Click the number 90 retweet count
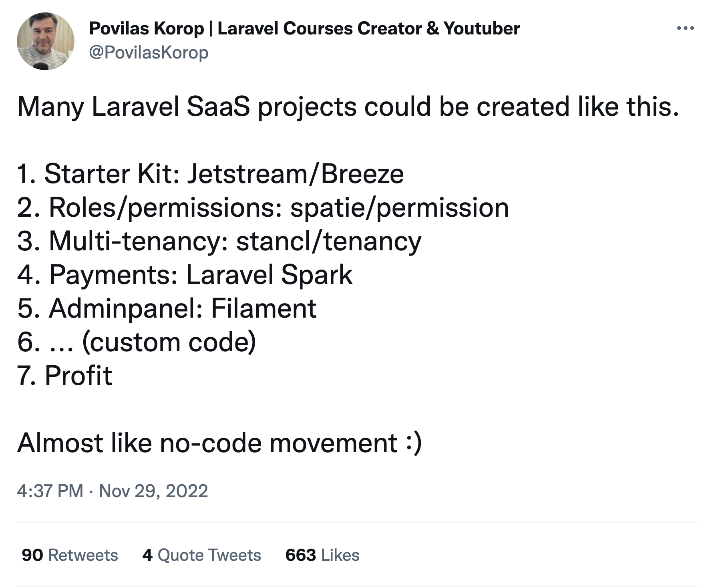Image resolution: width=708 pixels, height=588 pixels. click(32, 555)
